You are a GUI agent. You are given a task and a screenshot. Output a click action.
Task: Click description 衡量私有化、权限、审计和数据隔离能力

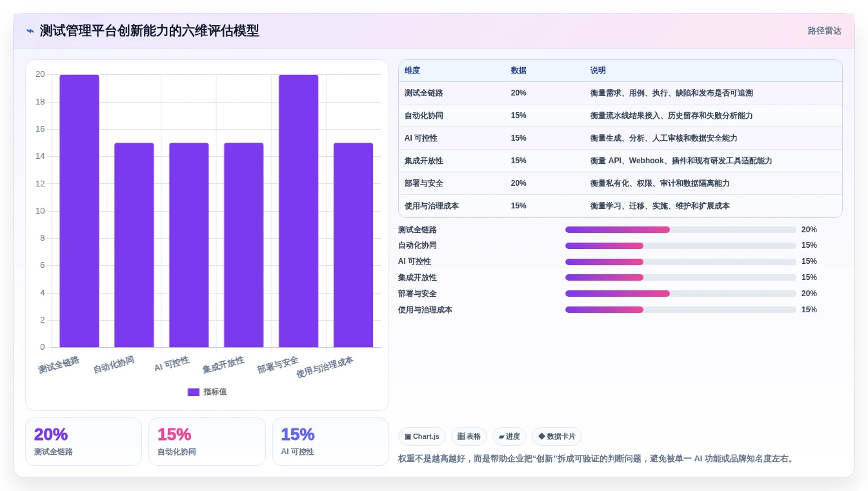(660, 183)
